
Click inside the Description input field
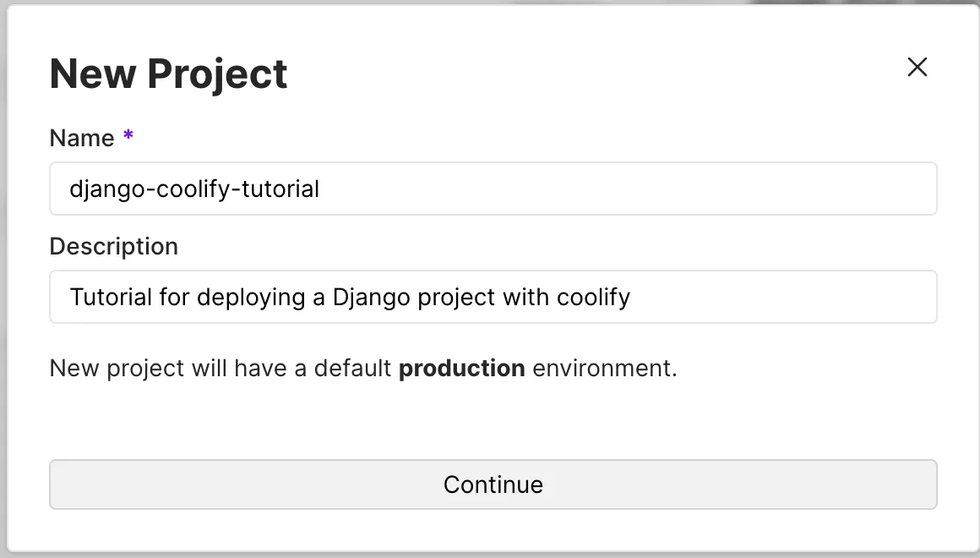point(493,297)
